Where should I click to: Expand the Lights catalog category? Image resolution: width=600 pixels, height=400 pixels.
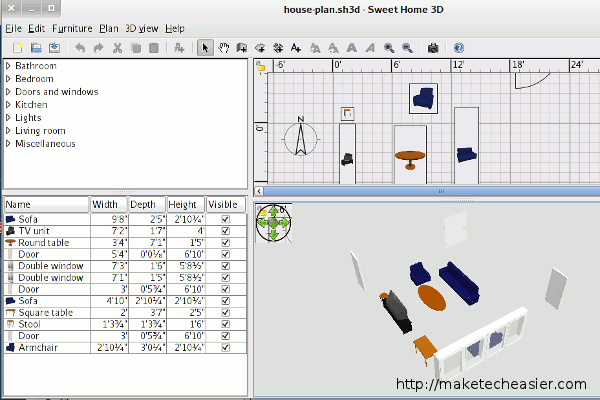pyautogui.click(x=8, y=118)
